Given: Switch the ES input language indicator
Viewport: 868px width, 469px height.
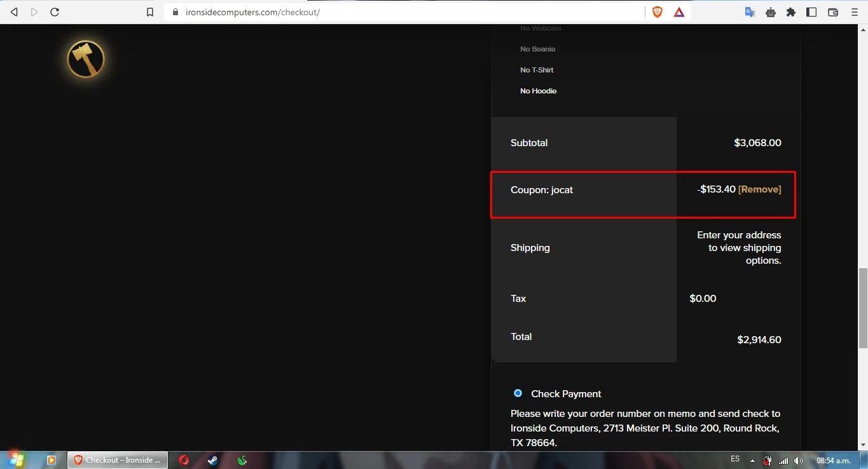Looking at the screenshot, I should [x=735, y=459].
